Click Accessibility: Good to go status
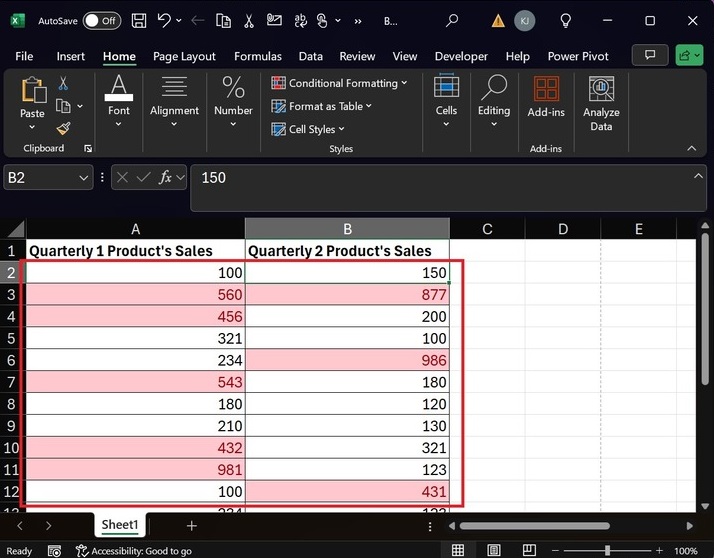714x558 pixels. [134, 551]
